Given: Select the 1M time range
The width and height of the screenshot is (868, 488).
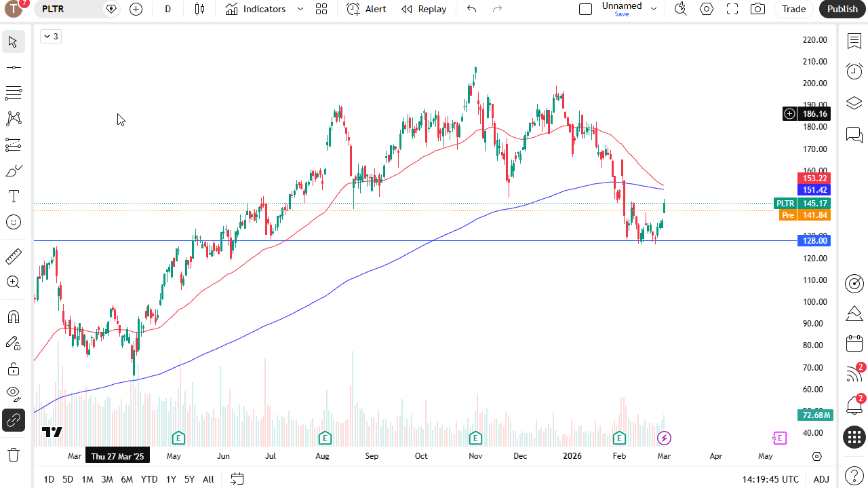Looking at the screenshot, I should [x=87, y=479].
